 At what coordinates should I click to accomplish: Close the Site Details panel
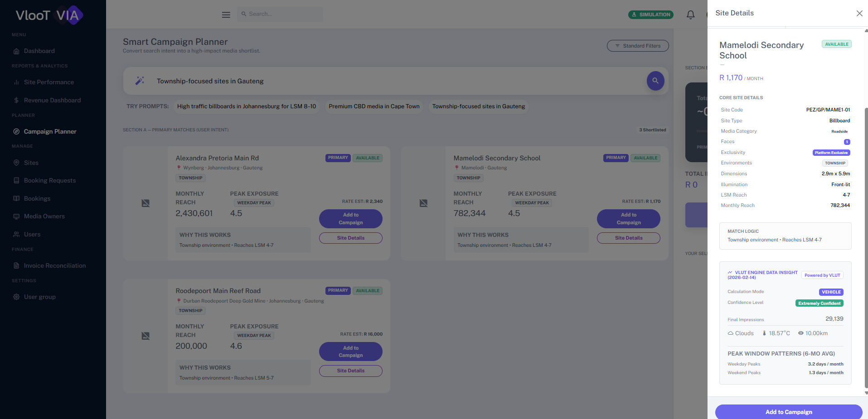859,14
